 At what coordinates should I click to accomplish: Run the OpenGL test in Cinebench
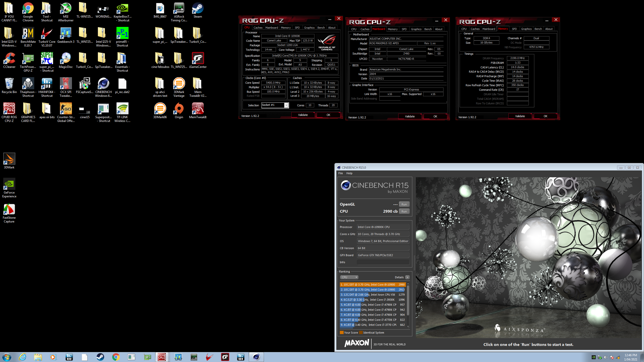[x=404, y=204]
